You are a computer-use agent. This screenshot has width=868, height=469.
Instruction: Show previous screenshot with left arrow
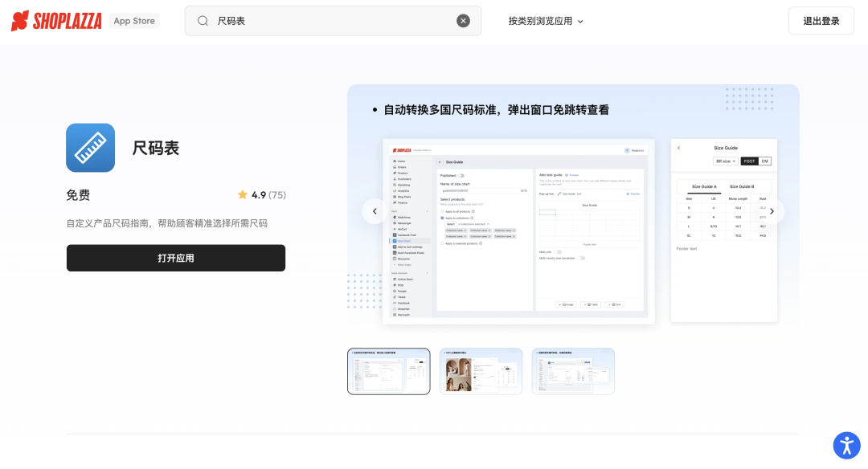click(x=375, y=211)
